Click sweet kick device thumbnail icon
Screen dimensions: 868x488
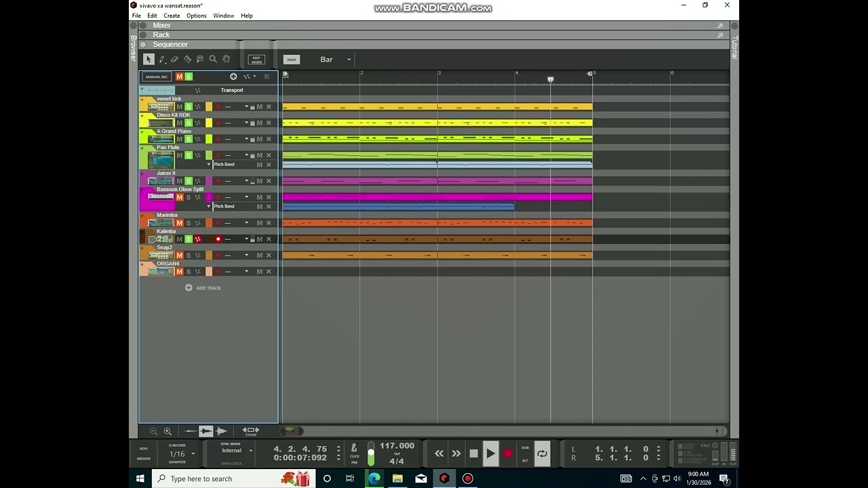(161, 106)
